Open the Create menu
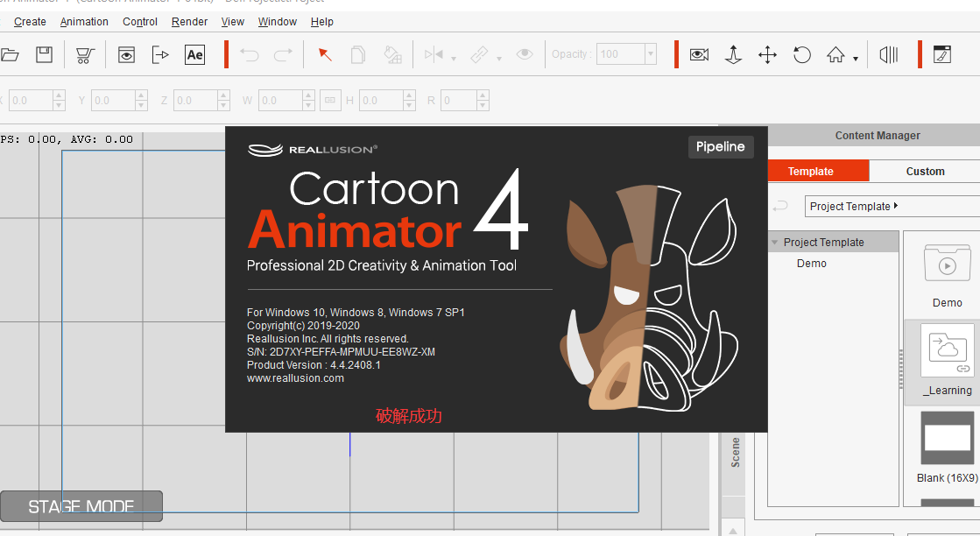The width and height of the screenshot is (980, 536). [x=30, y=22]
